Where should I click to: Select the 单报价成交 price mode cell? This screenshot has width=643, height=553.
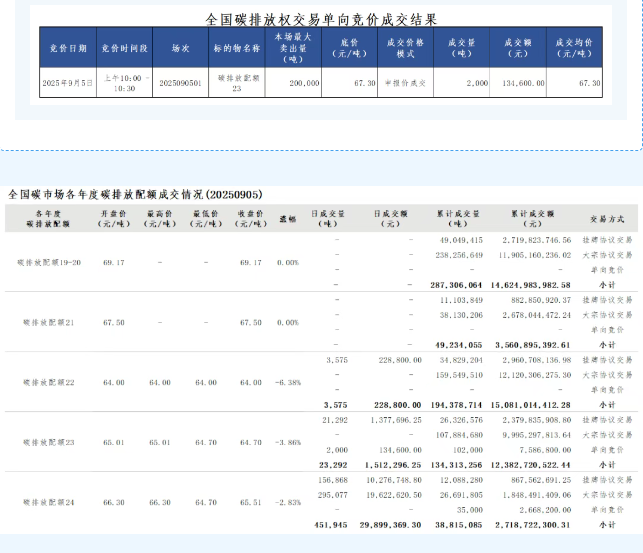click(404, 83)
